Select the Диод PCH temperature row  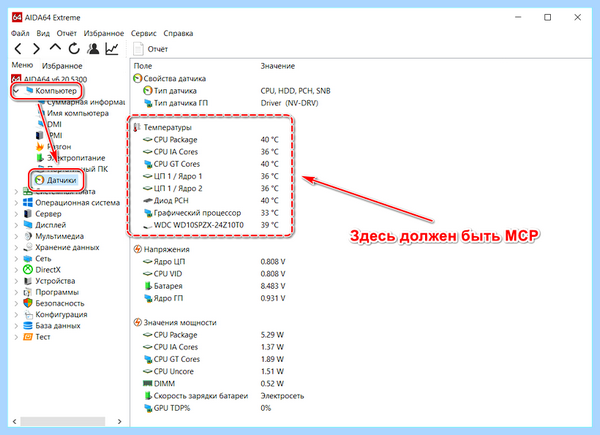point(211,200)
